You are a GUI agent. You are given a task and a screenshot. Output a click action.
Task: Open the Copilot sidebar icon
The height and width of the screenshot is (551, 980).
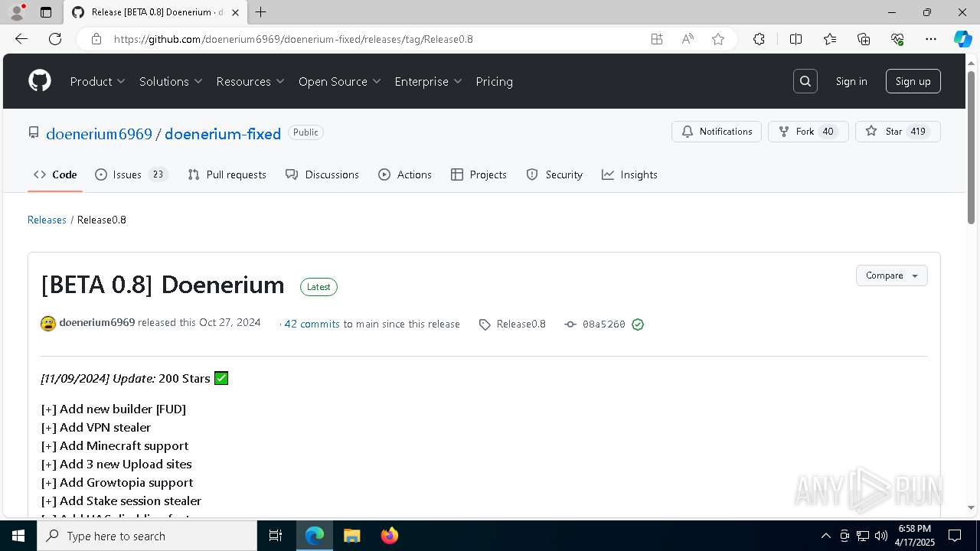tap(963, 39)
